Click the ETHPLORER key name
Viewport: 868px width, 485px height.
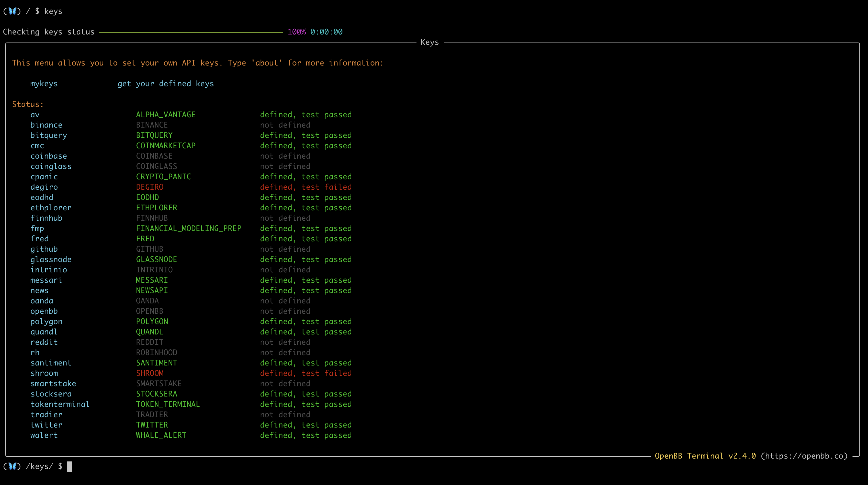(156, 208)
